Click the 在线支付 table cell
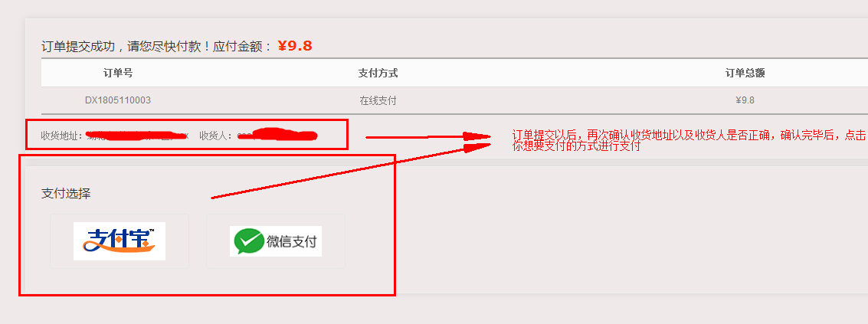Image resolution: width=868 pixels, height=324 pixels. coord(378,101)
